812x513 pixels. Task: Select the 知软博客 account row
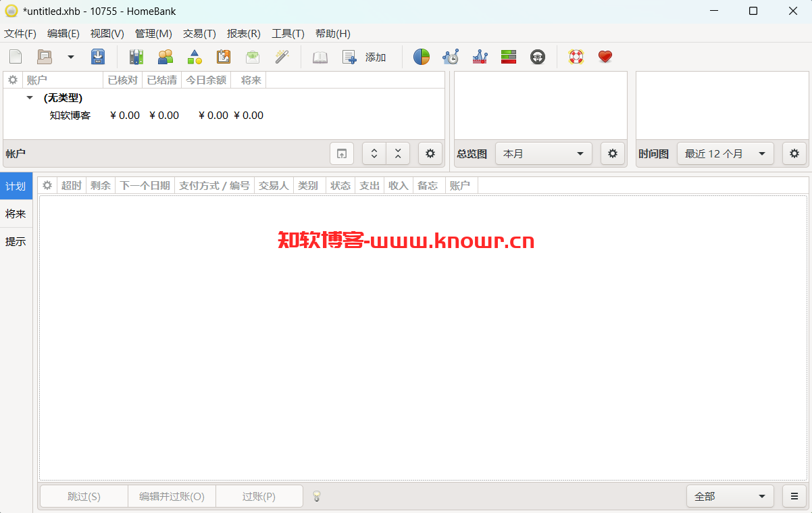[224, 116]
